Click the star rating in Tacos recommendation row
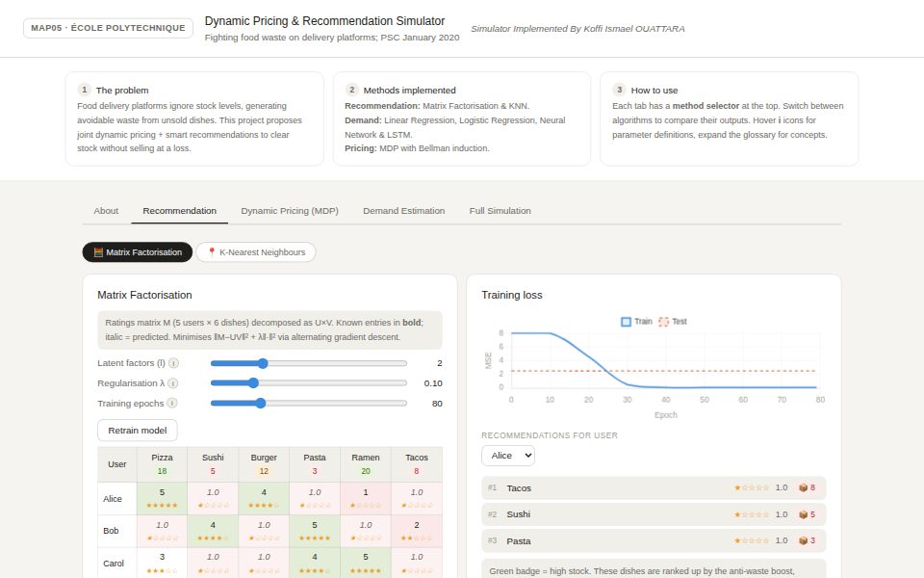924x578 pixels. 752,487
